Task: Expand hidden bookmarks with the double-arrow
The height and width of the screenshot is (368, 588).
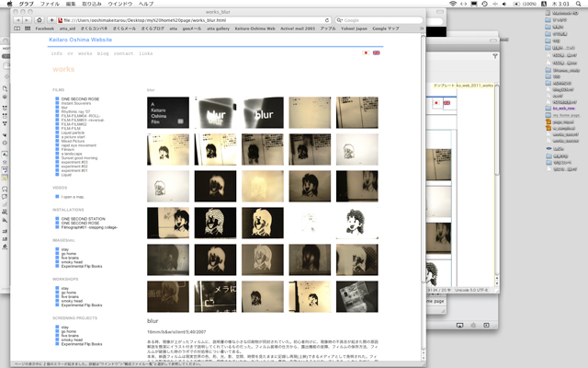Action: click(422, 29)
